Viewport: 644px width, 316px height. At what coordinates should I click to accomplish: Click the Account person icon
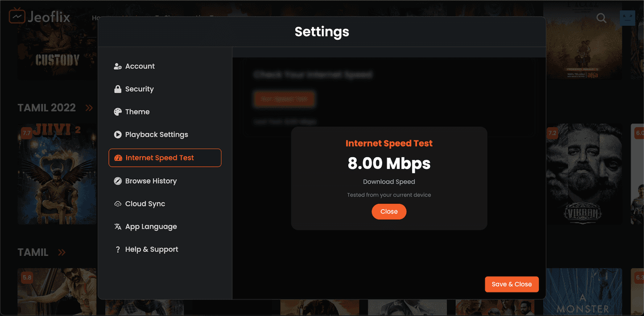pyautogui.click(x=117, y=66)
